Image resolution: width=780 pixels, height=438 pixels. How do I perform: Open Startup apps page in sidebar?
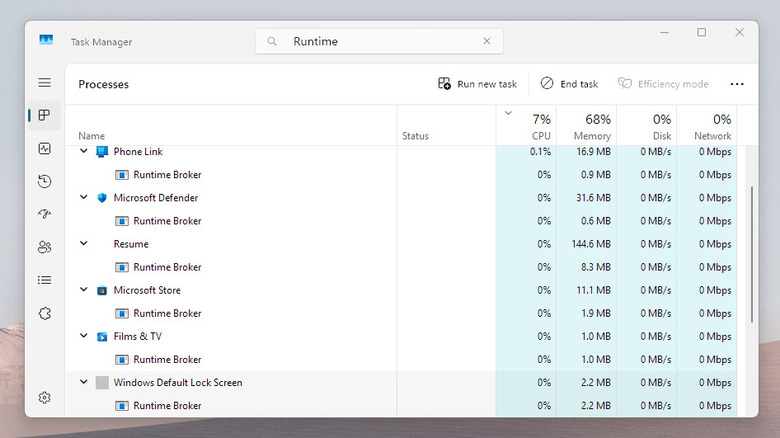(44, 214)
